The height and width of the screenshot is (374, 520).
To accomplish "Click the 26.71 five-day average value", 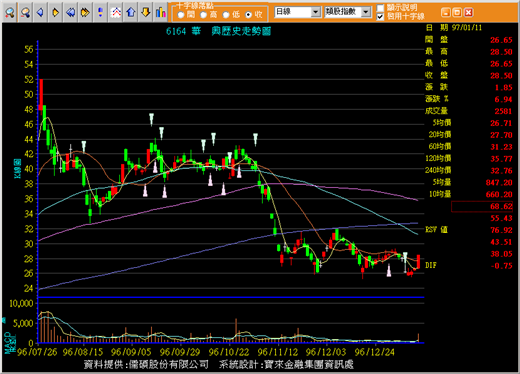I will (x=501, y=123).
